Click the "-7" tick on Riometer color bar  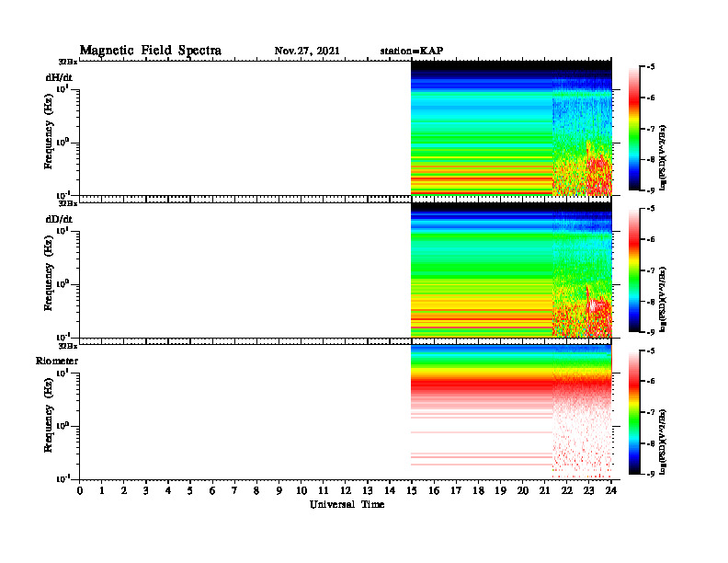[651, 412]
